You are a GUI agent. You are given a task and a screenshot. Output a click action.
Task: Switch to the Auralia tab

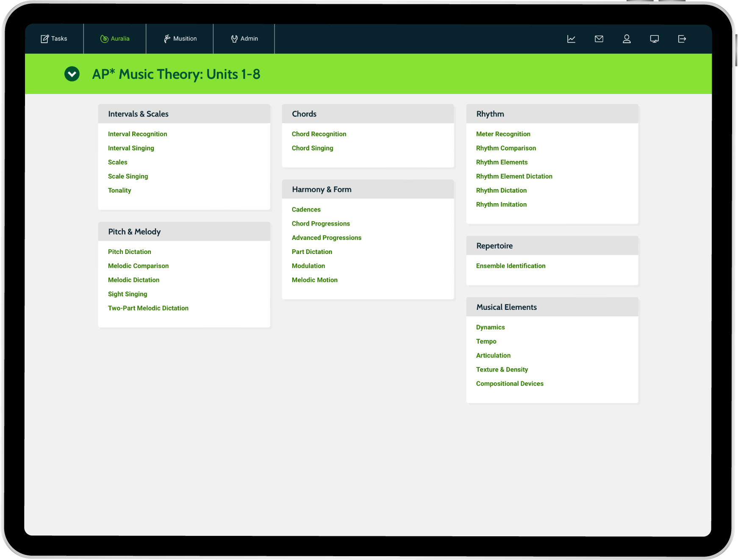point(115,39)
